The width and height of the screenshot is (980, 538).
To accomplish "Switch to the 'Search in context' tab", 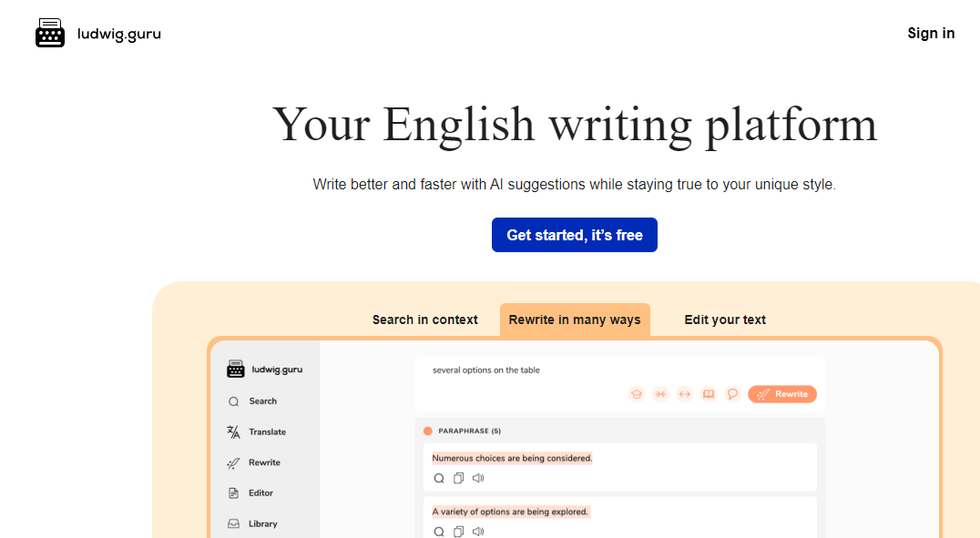I will point(424,320).
